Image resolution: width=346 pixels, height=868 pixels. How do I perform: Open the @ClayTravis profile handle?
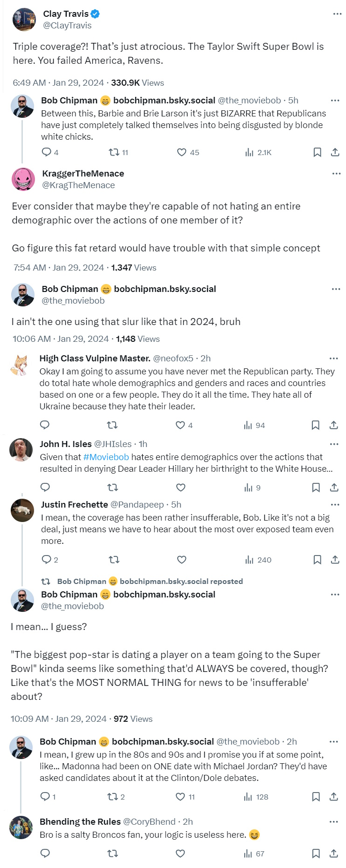pyautogui.click(x=67, y=26)
